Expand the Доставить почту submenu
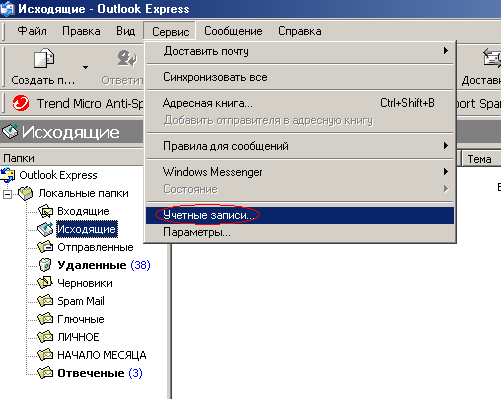The height and width of the screenshot is (399, 501). tap(300, 51)
